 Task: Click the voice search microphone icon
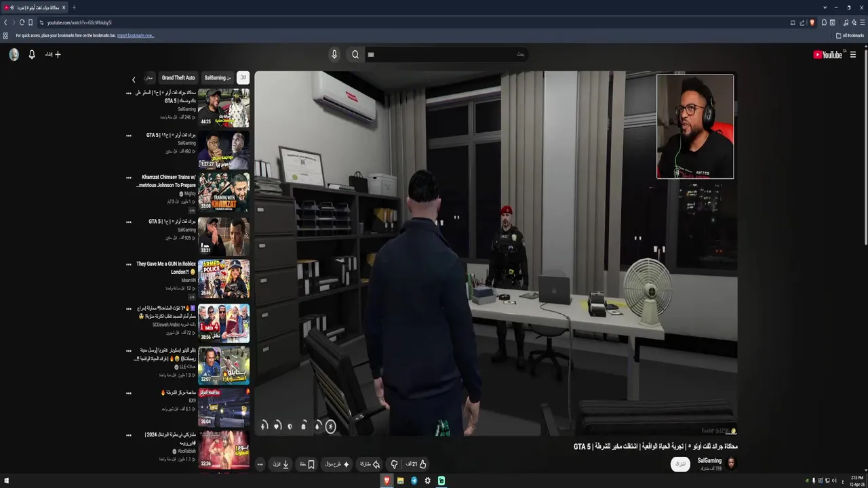click(x=334, y=54)
